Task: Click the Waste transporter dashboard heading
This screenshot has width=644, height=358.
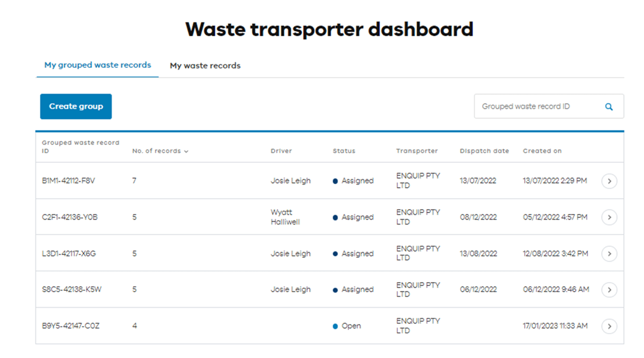Action: point(329,29)
